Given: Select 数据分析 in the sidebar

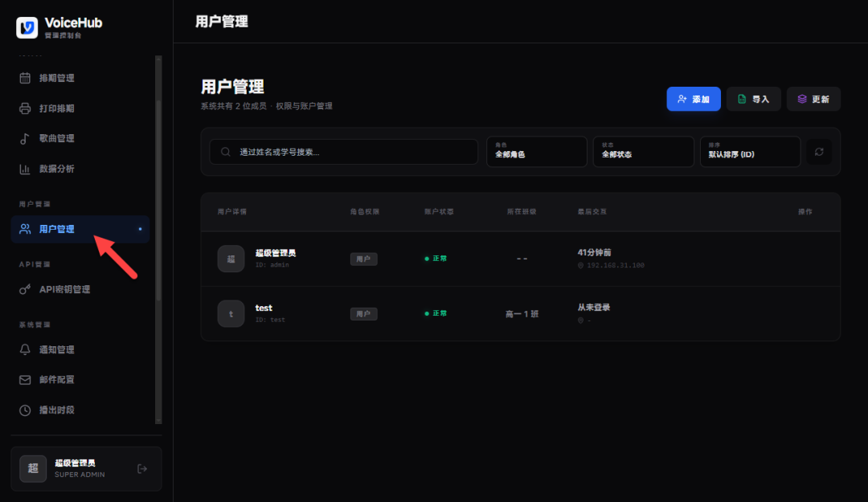Looking at the screenshot, I should (56, 169).
